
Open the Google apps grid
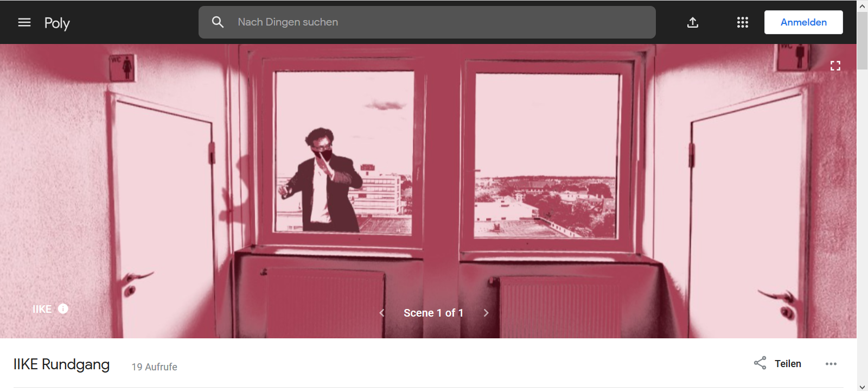[743, 22]
